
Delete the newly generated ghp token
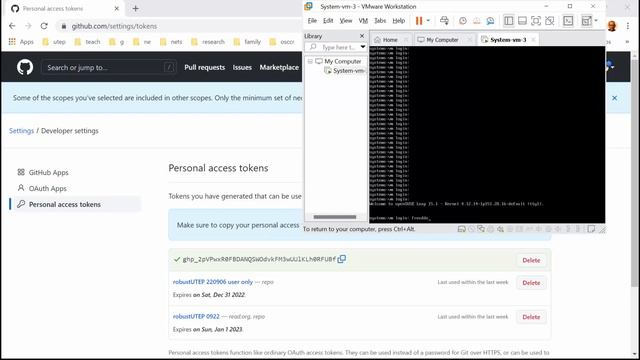pyautogui.click(x=531, y=260)
